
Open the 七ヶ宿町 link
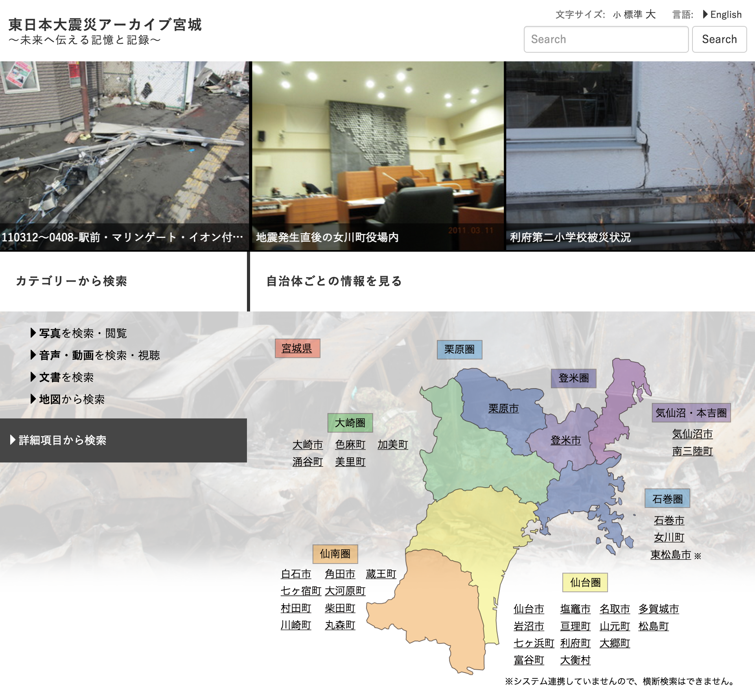[x=301, y=591]
